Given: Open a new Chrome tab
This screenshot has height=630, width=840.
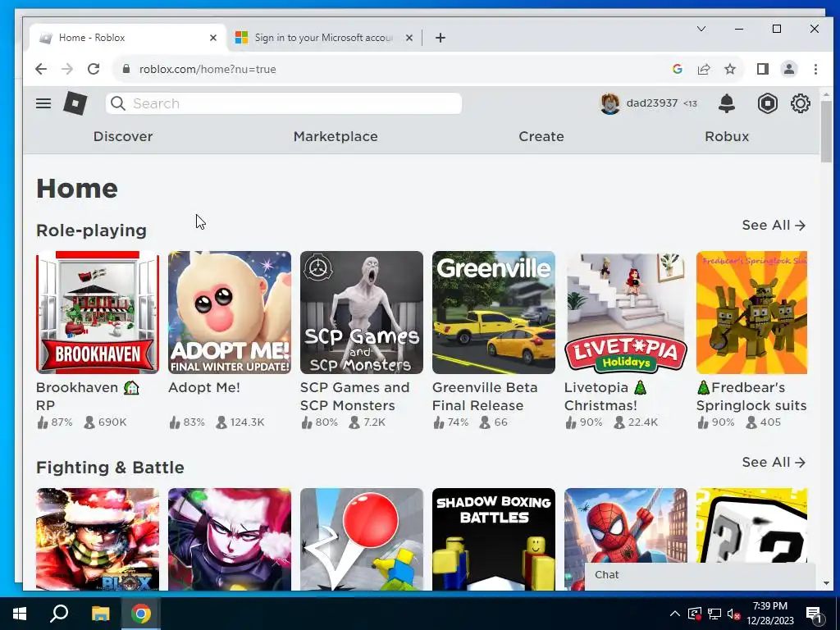Looking at the screenshot, I should click(441, 38).
